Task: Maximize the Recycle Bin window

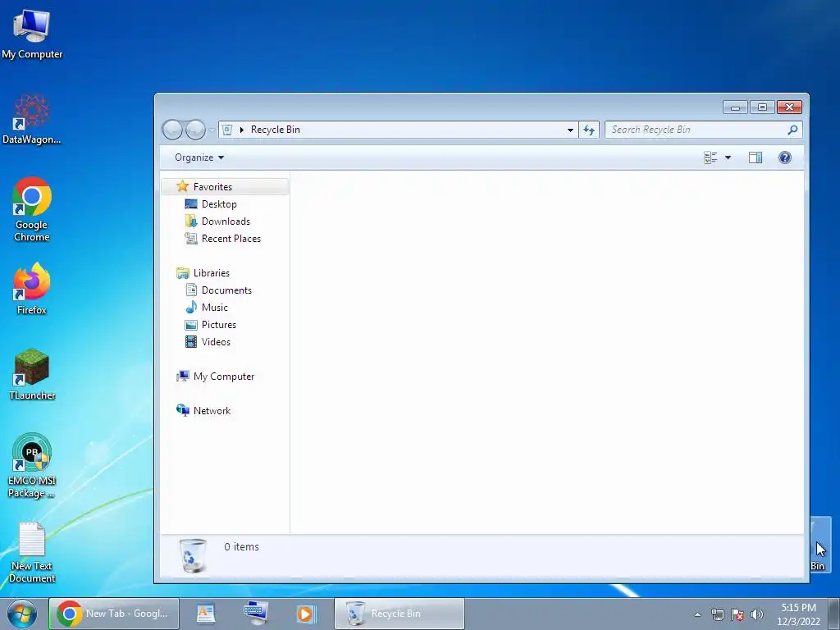Action: pos(762,107)
